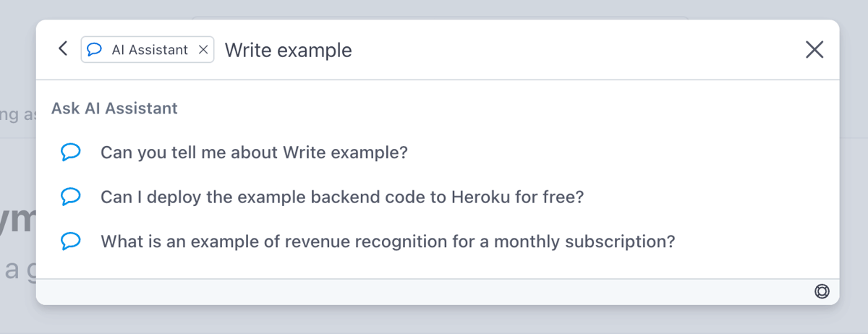The width and height of the screenshot is (868, 334).
Task: Click the dimmed search bar above the dialog
Action: [434, 11]
